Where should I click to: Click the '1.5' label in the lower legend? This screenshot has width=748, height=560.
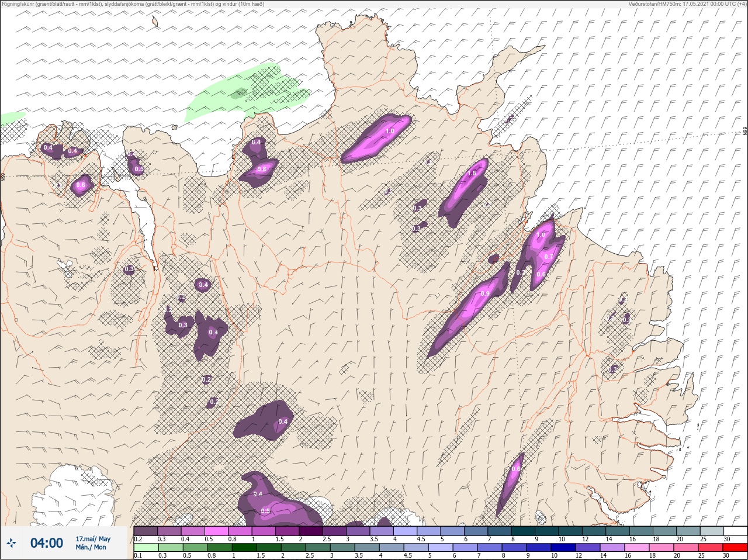click(x=260, y=556)
